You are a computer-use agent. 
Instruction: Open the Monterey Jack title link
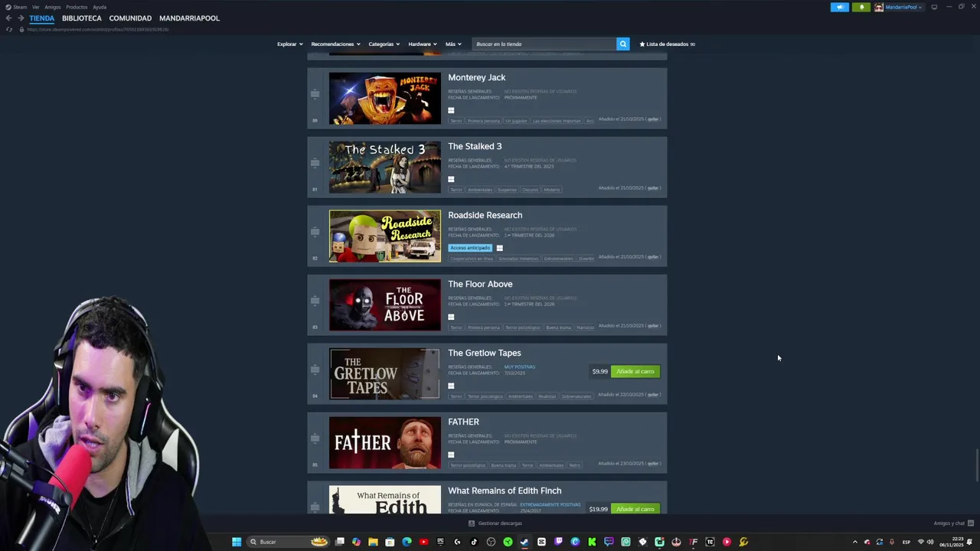476,77
